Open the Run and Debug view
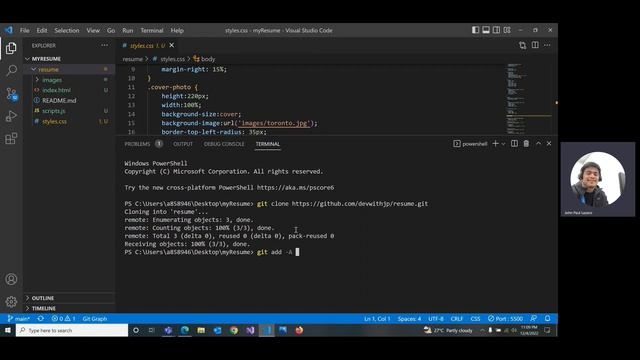The width and height of the screenshot is (640, 360). coord(11,116)
